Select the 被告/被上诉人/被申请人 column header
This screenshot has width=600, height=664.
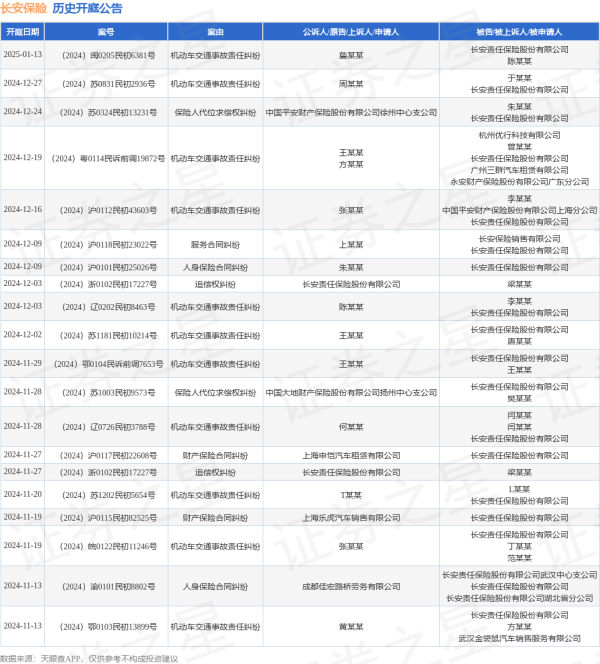[519, 32]
